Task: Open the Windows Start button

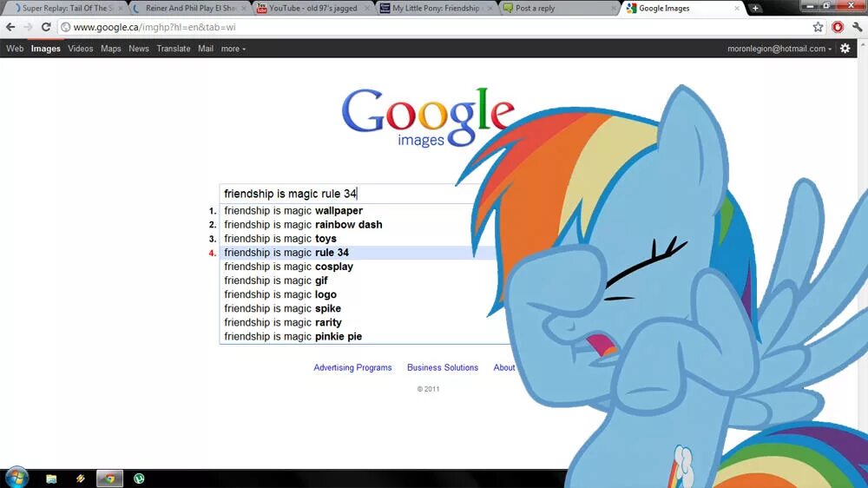Action: pos(16,478)
